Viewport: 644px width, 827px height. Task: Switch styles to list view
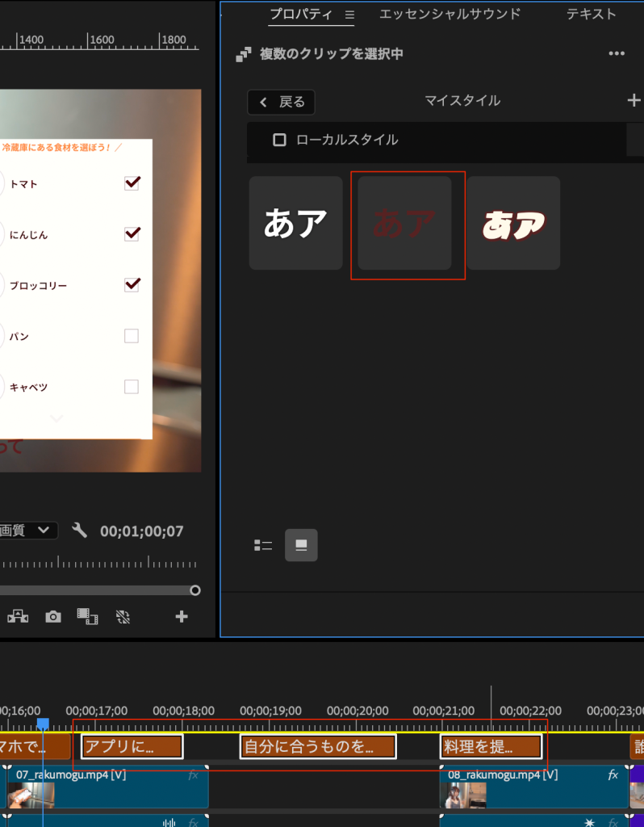263,545
